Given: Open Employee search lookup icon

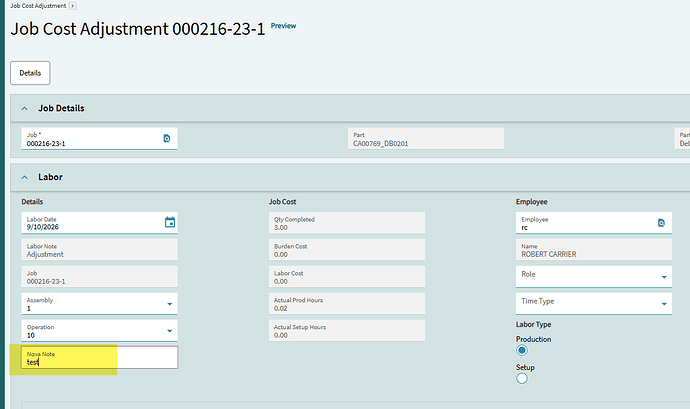Looking at the screenshot, I should [661, 223].
